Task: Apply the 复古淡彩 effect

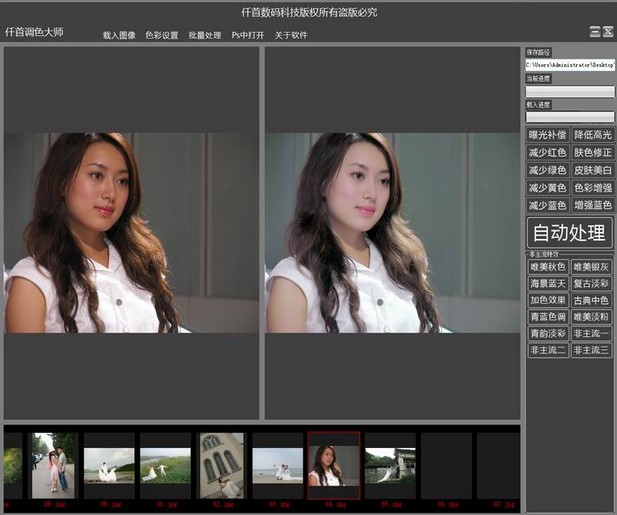Action: pos(591,284)
